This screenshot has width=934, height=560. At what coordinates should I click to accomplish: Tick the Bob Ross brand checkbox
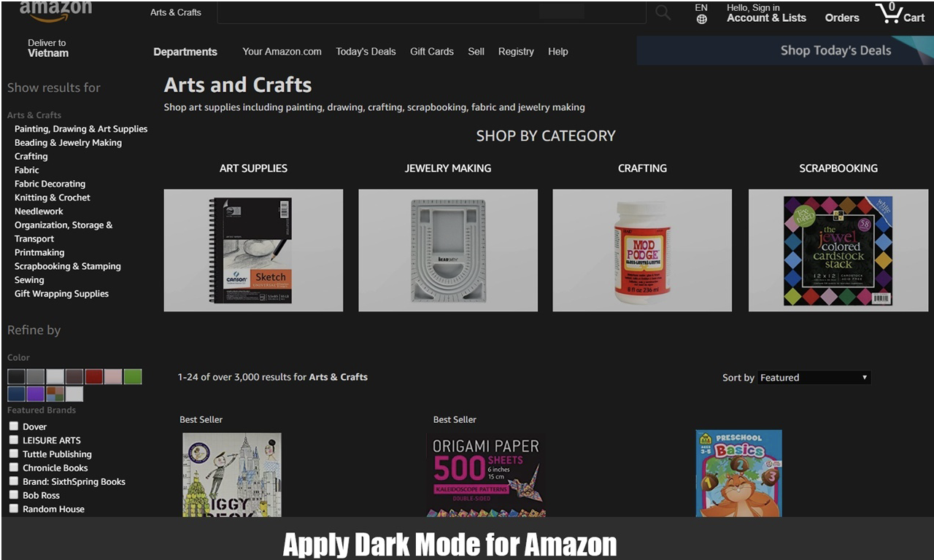(13, 495)
